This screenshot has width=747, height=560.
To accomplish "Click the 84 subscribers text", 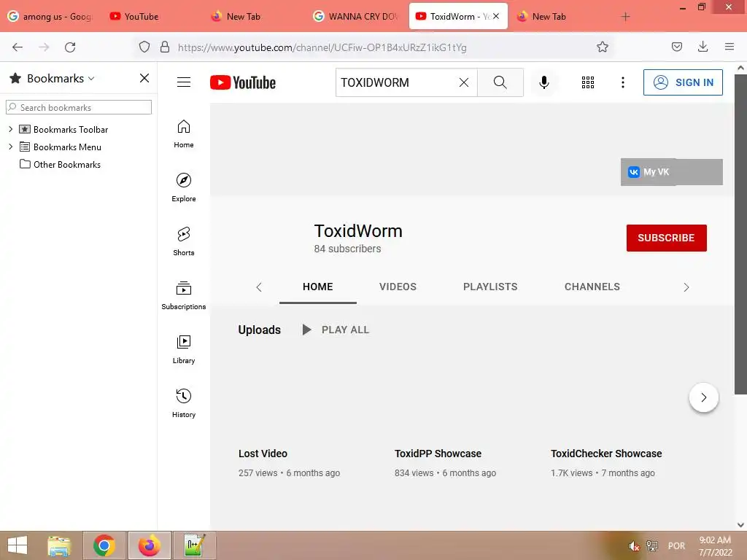I will pos(347,249).
